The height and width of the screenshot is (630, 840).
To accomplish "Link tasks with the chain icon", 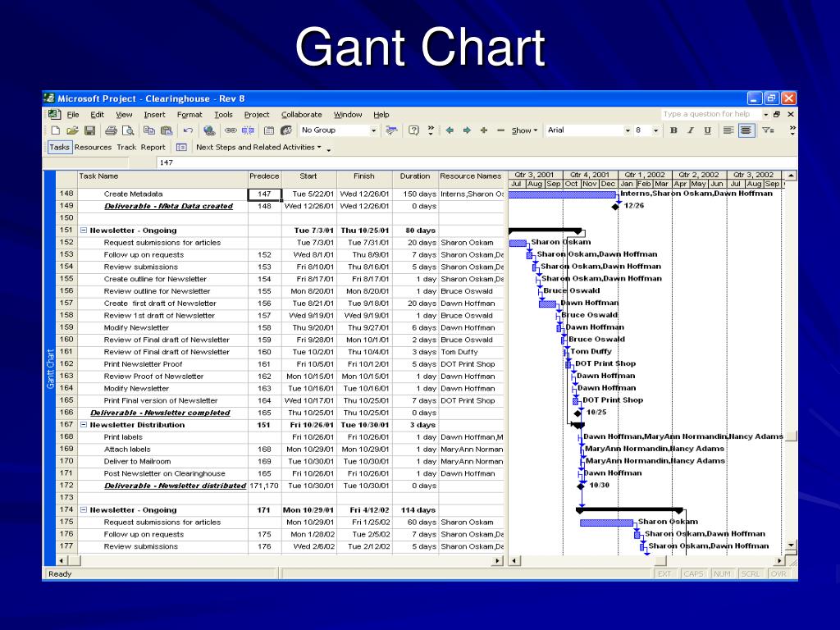I will tap(231, 130).
